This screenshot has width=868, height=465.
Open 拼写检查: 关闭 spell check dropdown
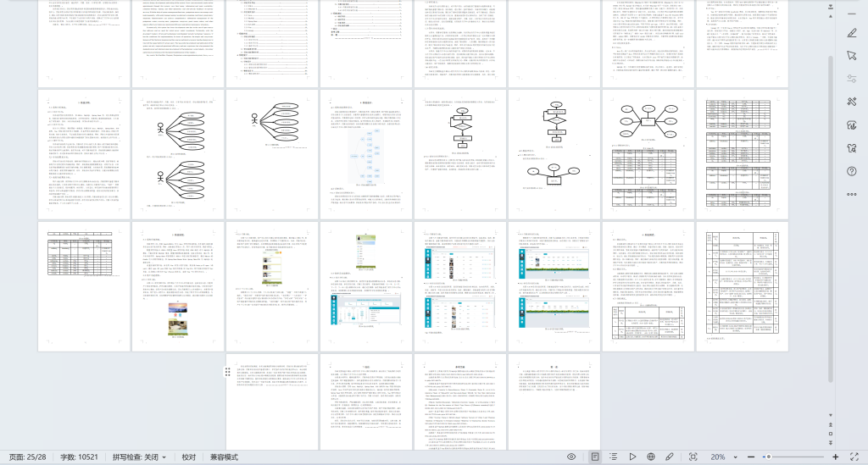click(140, 457)
